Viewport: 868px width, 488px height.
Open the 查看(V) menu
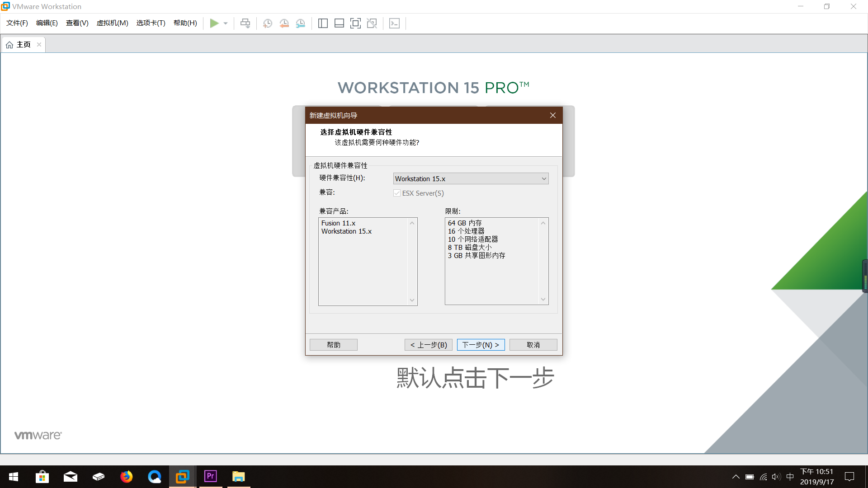[x=77, y=23]
